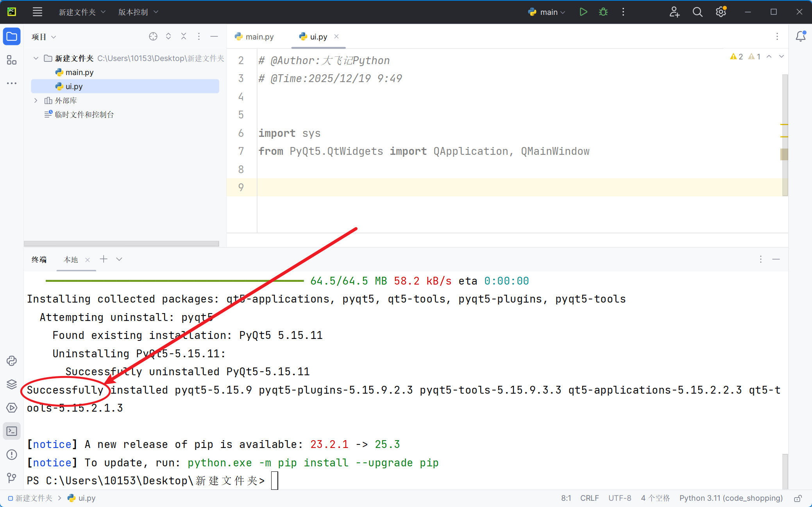812x507 pixels.
Task: Open the main hamburger menu
Action: point(38,12)
